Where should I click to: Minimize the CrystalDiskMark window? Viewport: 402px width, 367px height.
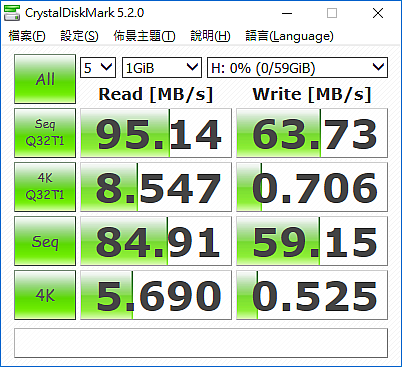pyautogui.click(x=287, y=13)
